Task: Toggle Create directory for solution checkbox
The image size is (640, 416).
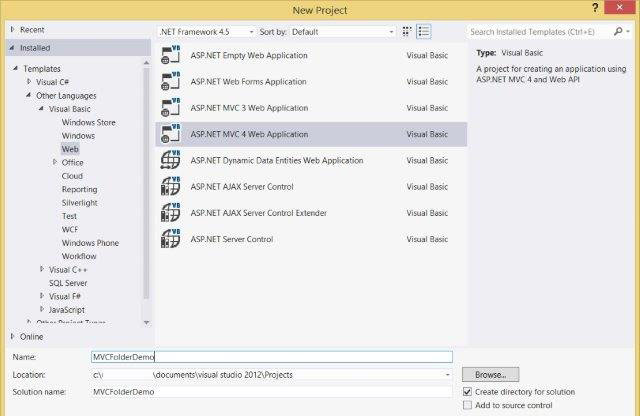Action: 467,392
